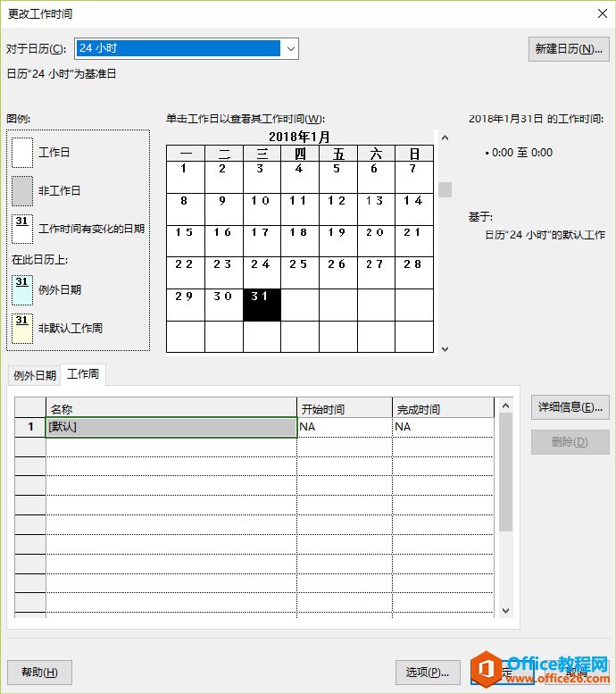Click the 四 Thursday column header
The image size is (616, 694).
point(299,154)
